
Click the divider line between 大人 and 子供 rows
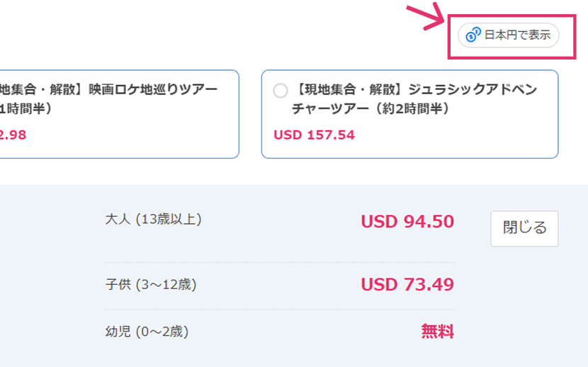279,262
